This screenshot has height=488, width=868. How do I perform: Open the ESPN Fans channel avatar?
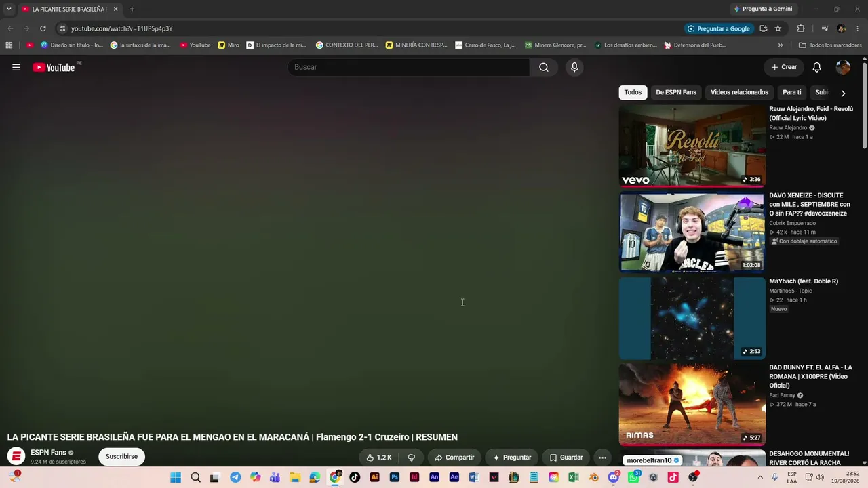tap(16, 456)
